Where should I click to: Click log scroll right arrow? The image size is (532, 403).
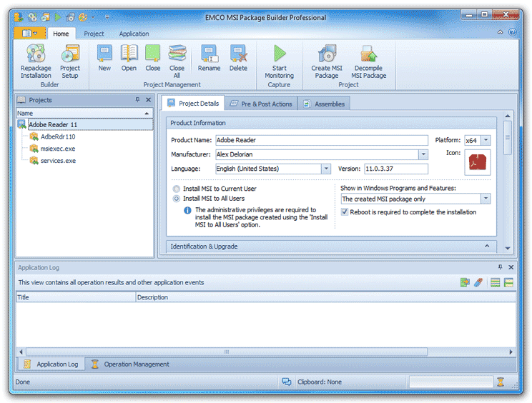(x=511, y=352)
